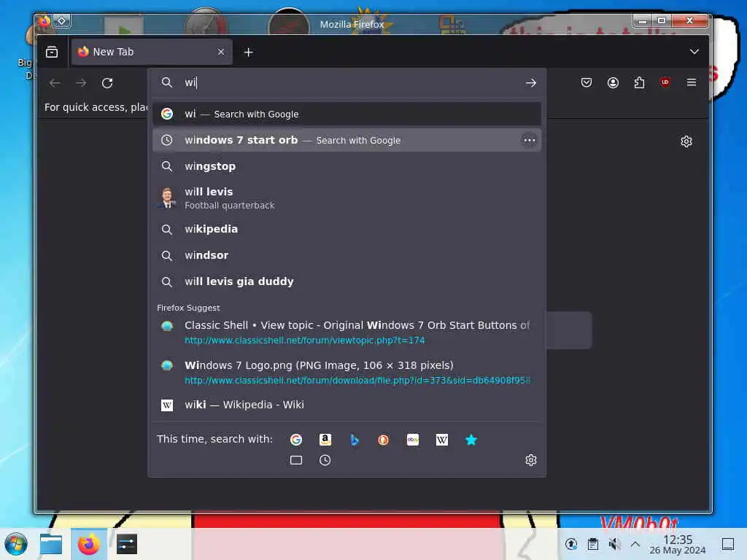Open Classic Shell View topic suggestion
The height and width of the screenshot is (560, 747).
[x=347, y=332]
